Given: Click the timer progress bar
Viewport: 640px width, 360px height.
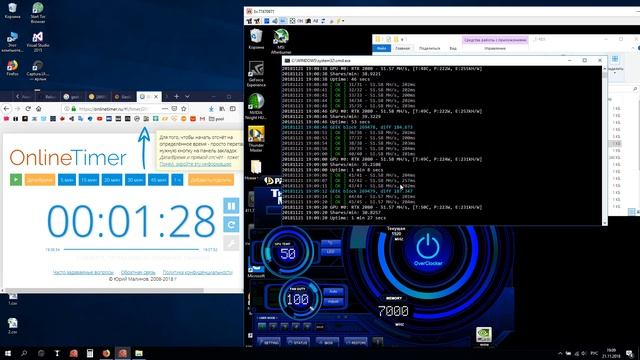Looking at the screenshot, I should (131, 249).
